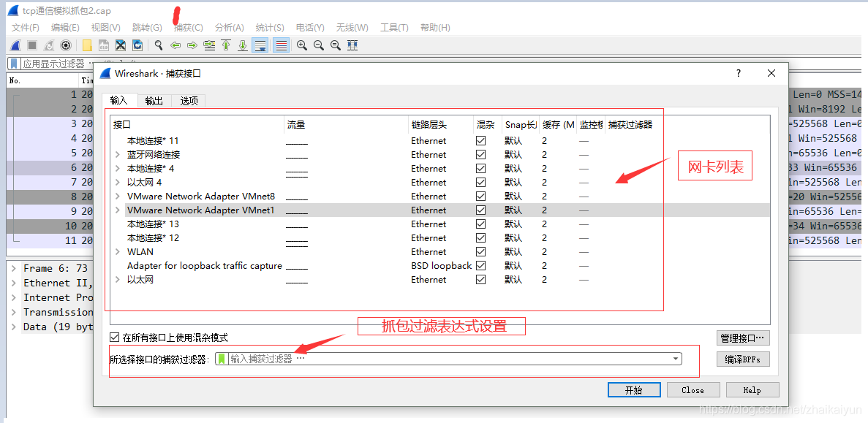Select Adapter for loopback traffic capture row
The width and height of the screenshot is (868, 423).
(x=439, y=266)
